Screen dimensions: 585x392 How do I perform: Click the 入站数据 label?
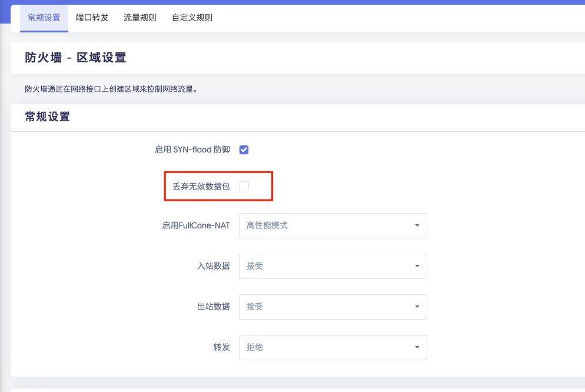214,266
